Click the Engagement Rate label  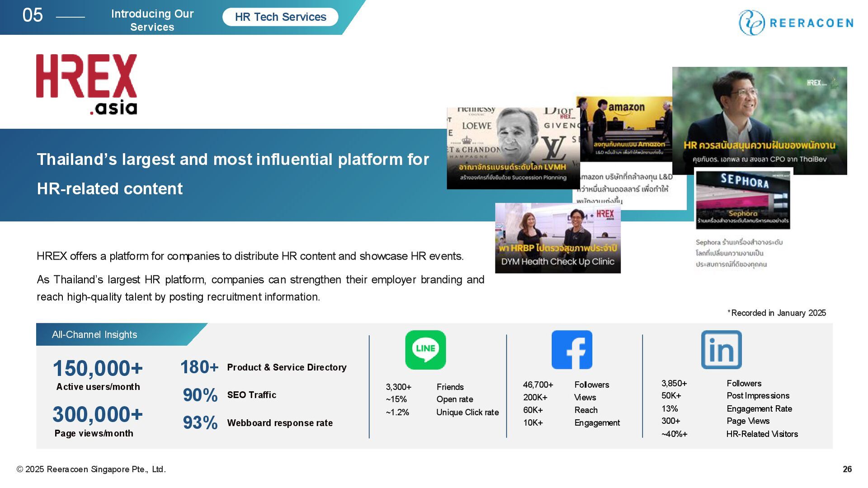tap(759, 409)
